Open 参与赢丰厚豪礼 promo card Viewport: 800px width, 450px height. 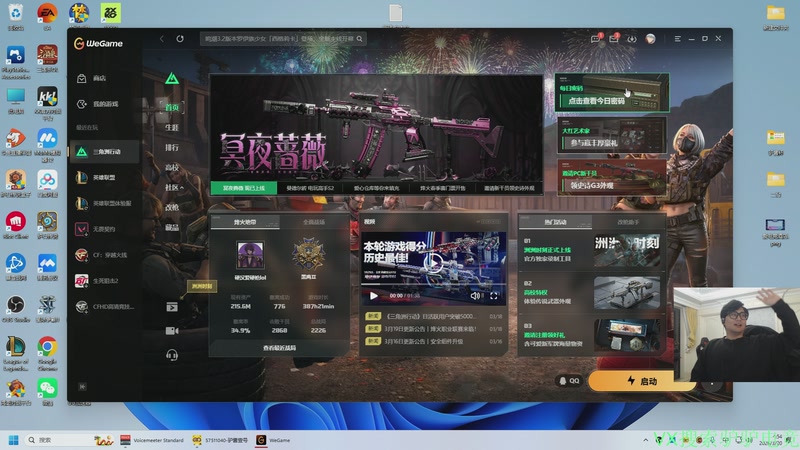(612, 135)
